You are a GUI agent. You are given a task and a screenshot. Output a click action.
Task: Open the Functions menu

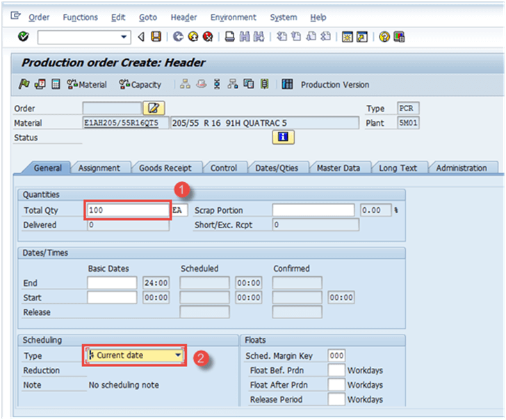[80, 17]
